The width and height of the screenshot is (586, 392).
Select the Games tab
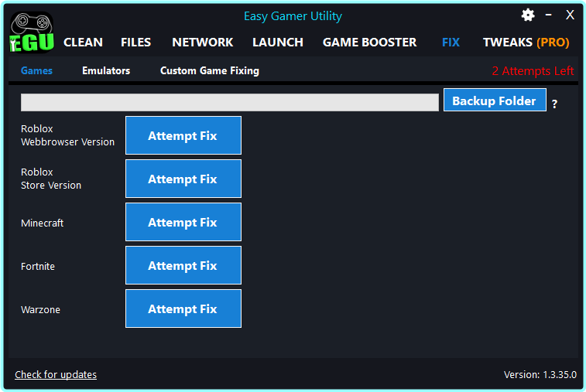click(36, 70)
